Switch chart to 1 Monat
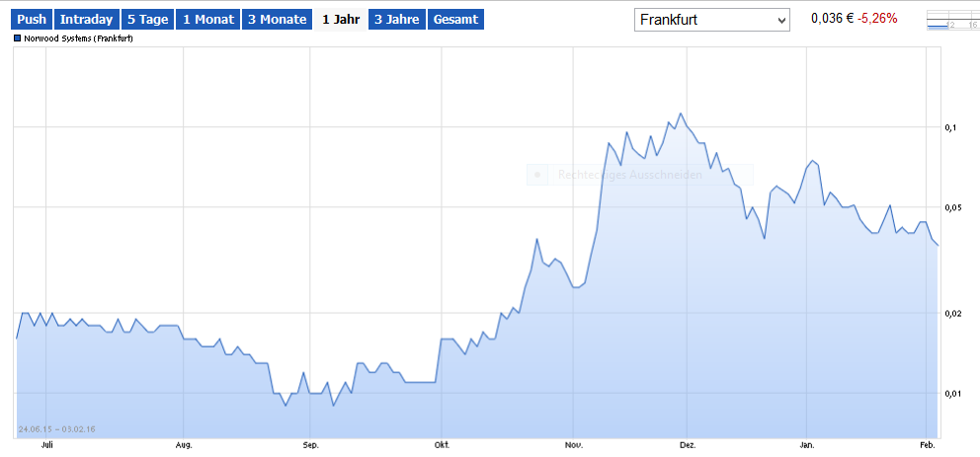Screen dimensions: 980x457 point(207,20)
